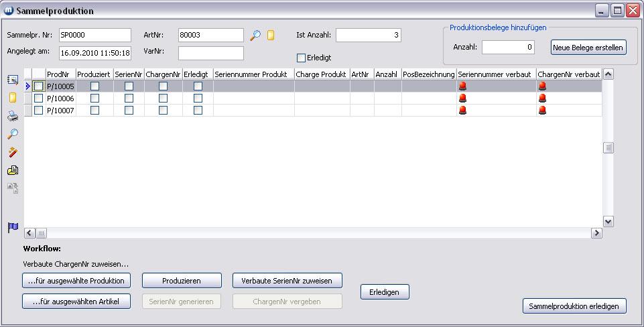Click the Seriennummer Produkt column header
This screenshot has width=644, height=327.
253,74
